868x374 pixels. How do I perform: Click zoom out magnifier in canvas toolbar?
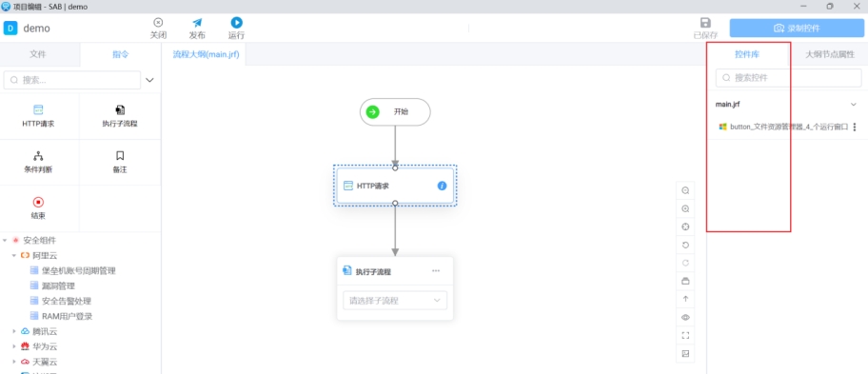[685, 191]
